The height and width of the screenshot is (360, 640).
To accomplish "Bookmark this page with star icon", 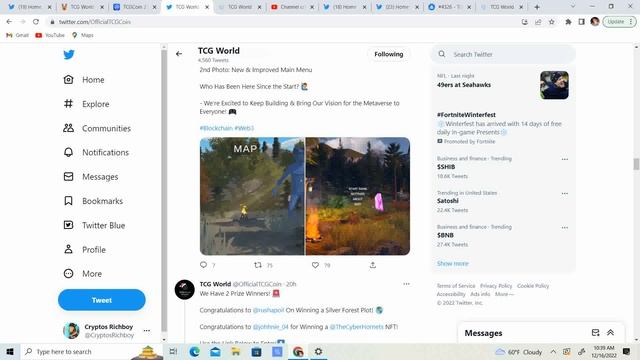I will click(x=551, y=22).
